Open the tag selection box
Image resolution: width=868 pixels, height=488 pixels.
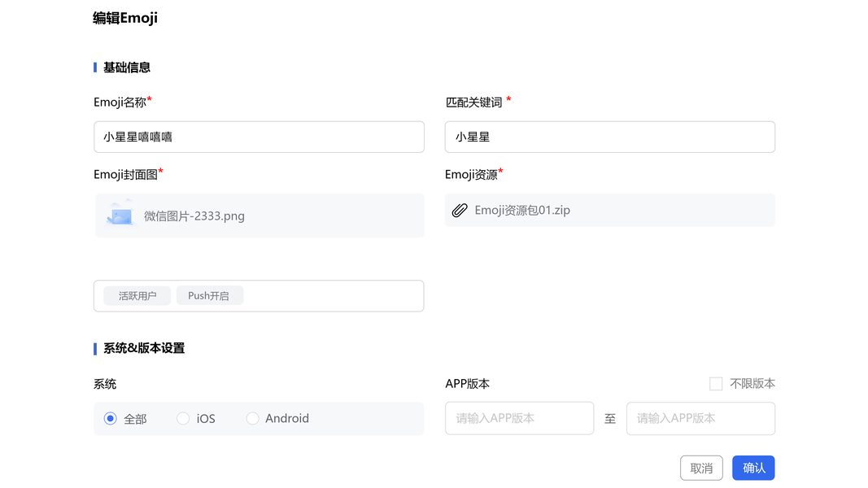(334, 296)
